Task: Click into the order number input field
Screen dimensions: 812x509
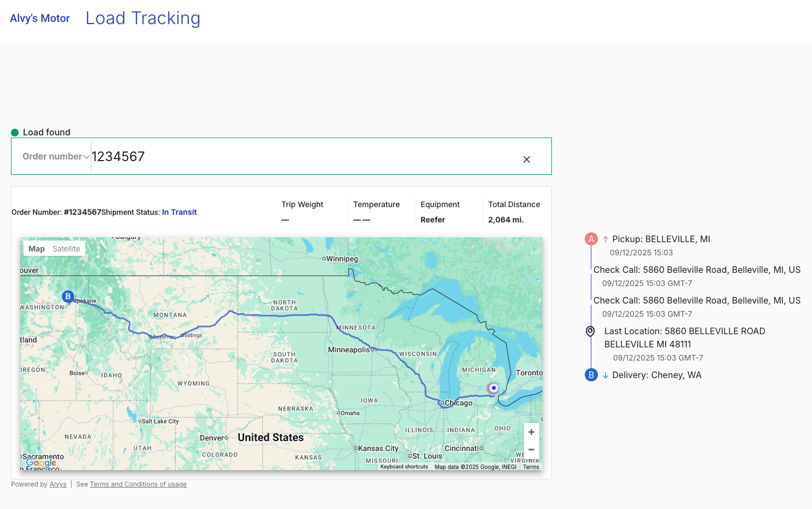Action: [304, 157]
